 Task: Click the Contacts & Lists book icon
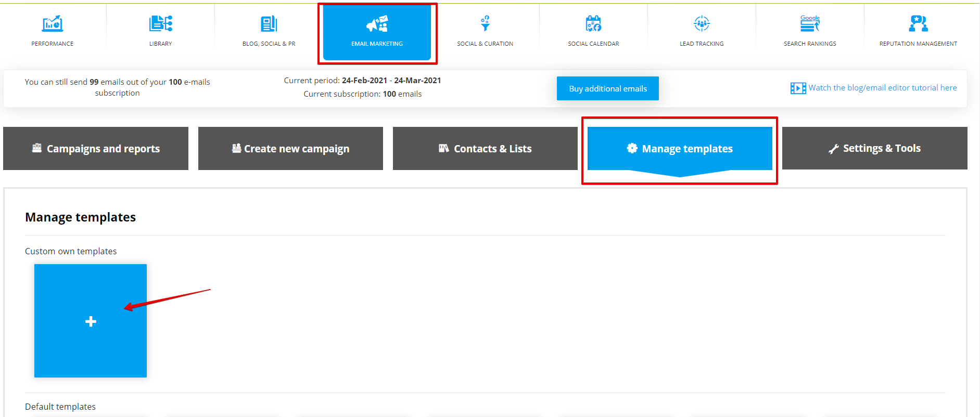(443, 148)
